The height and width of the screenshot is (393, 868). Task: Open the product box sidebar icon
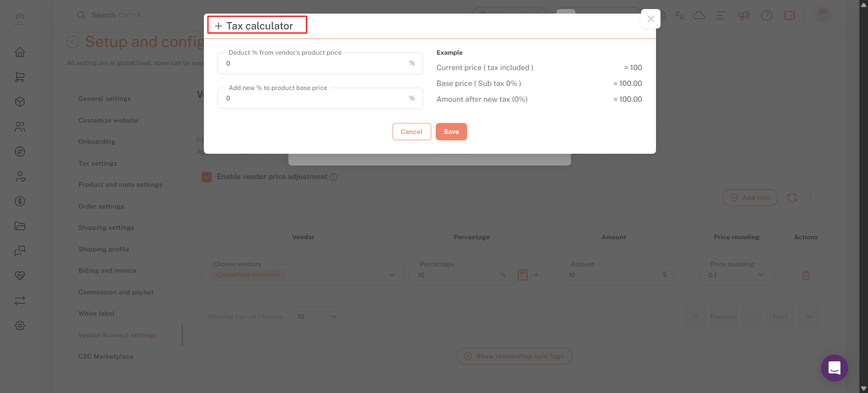pyautogui.click(x=20, y=102)
